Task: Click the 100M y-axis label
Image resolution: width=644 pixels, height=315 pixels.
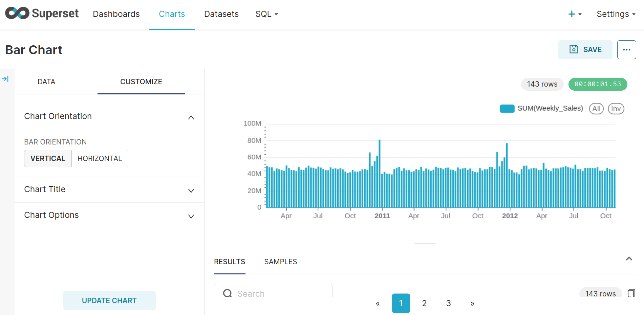Action: tap(252, 123)
